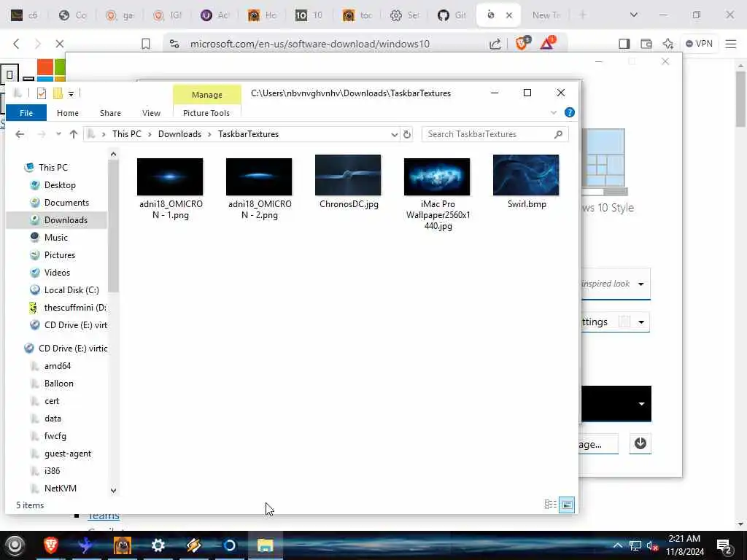747x560 pixels.
Task: Open the adni18_OMICRON - 1.png thumbnail
Action: pyautogui.click(x=170, y=176)
